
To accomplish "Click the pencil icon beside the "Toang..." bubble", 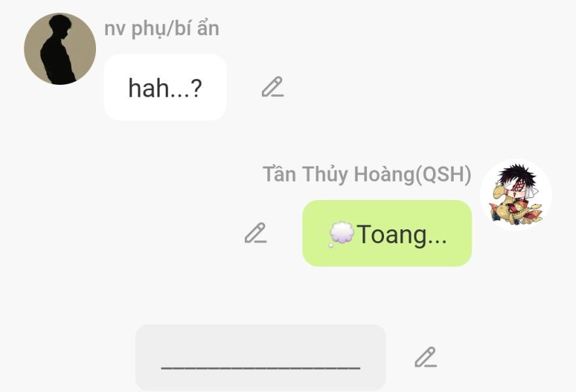I will coord(256,233).
